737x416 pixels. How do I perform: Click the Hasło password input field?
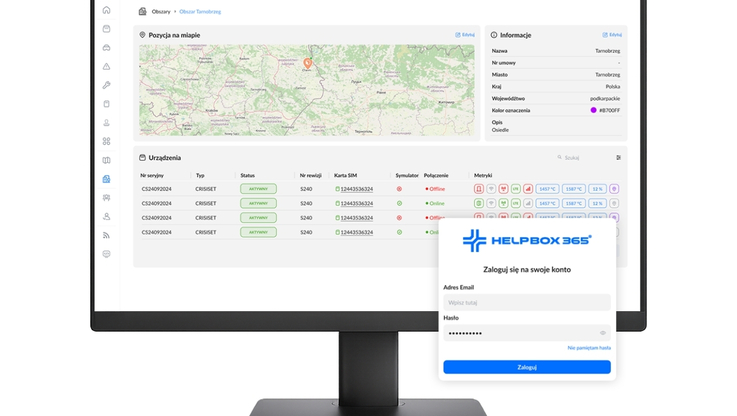click(x=527, y=333)
